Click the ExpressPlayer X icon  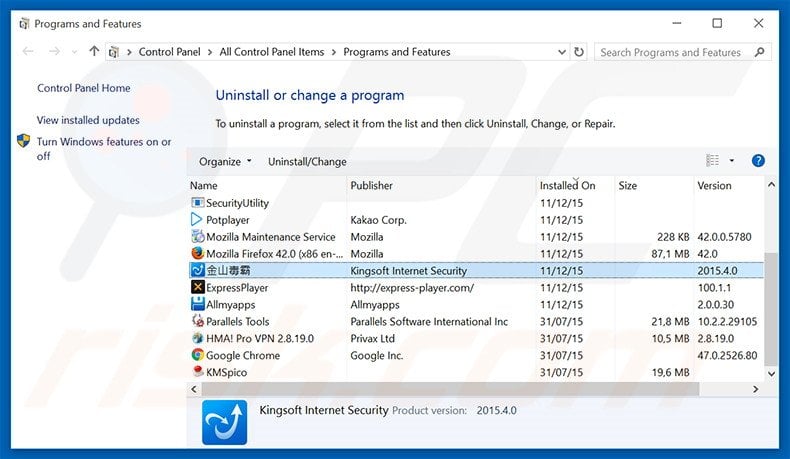(198, 287)
